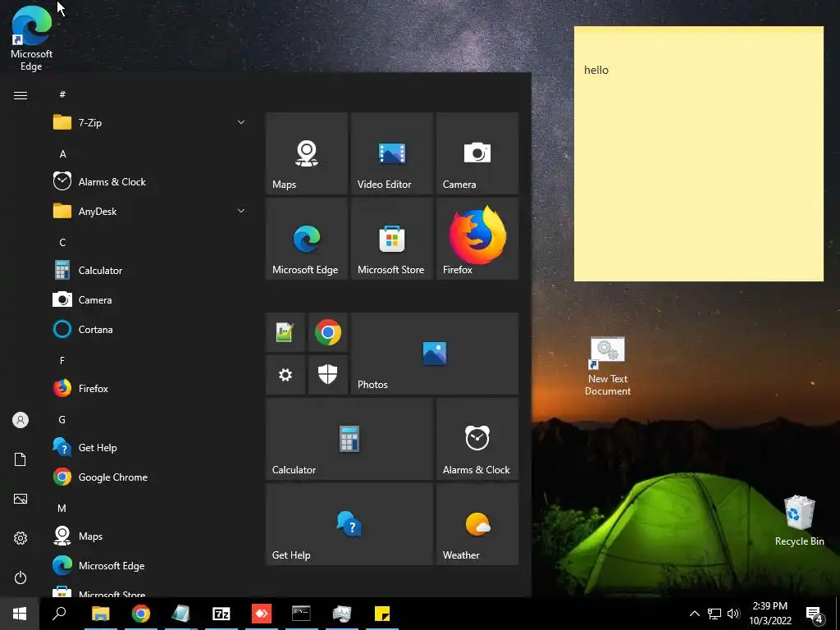This screenshot has height=630, width=840.
Task: Open Camera in the app list
Action: click(x=150, y=300)
